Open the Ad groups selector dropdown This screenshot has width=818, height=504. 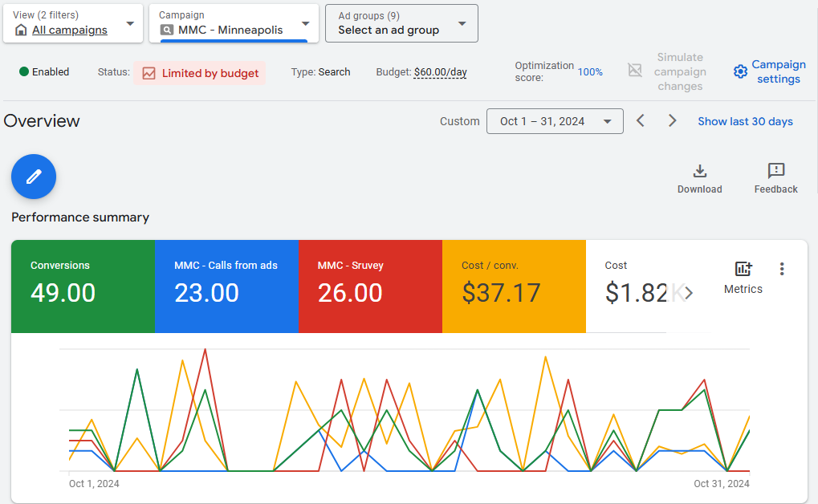pos(401,23)
